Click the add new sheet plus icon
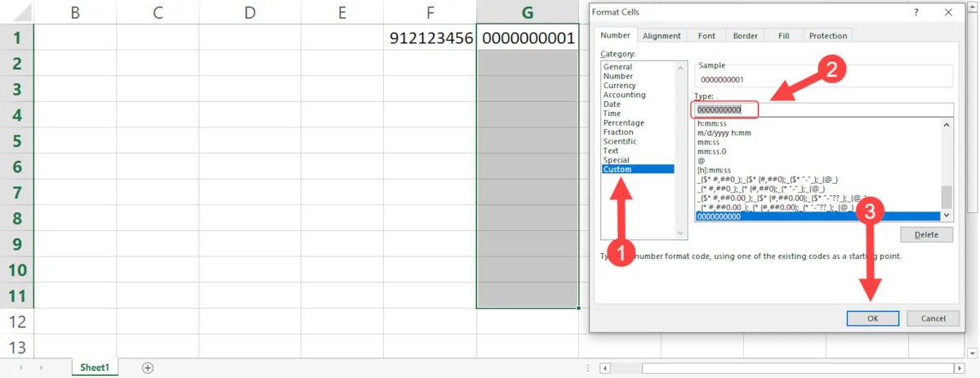 coord(148,368)
